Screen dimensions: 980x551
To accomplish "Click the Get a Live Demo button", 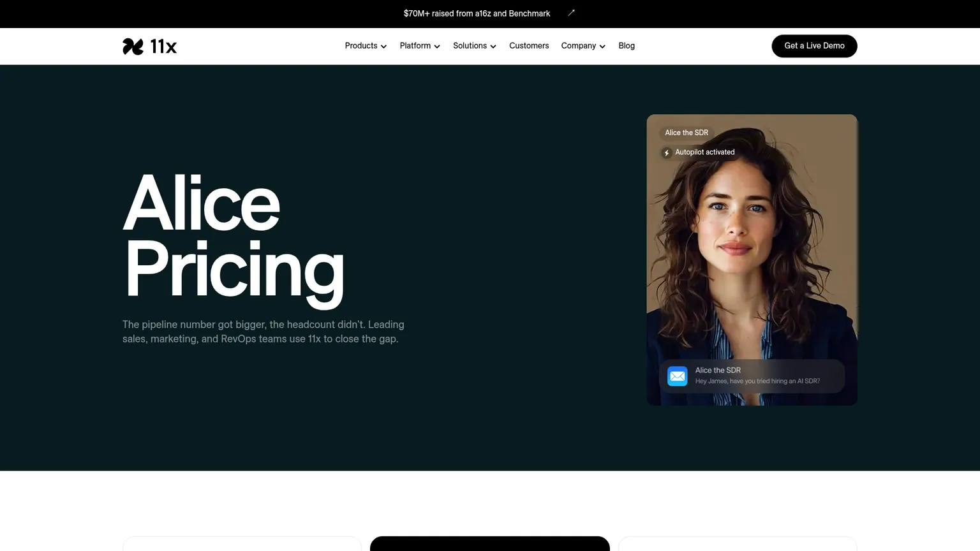I will coord(814,46).
